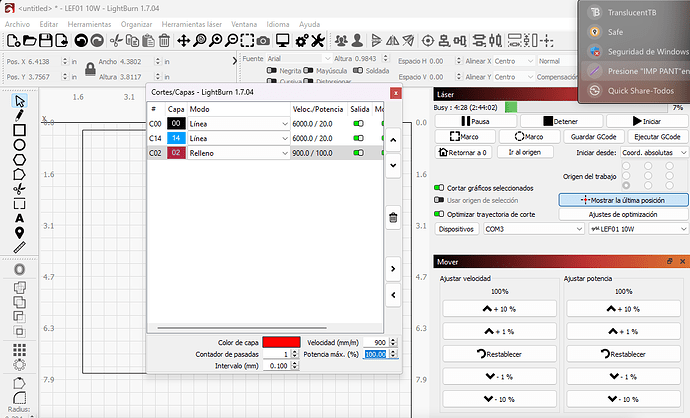The width and height of the screenshot is (690, 418).
Task: Select the position marker pin tool
Action: pyautogui.click(x=19, y=233)
